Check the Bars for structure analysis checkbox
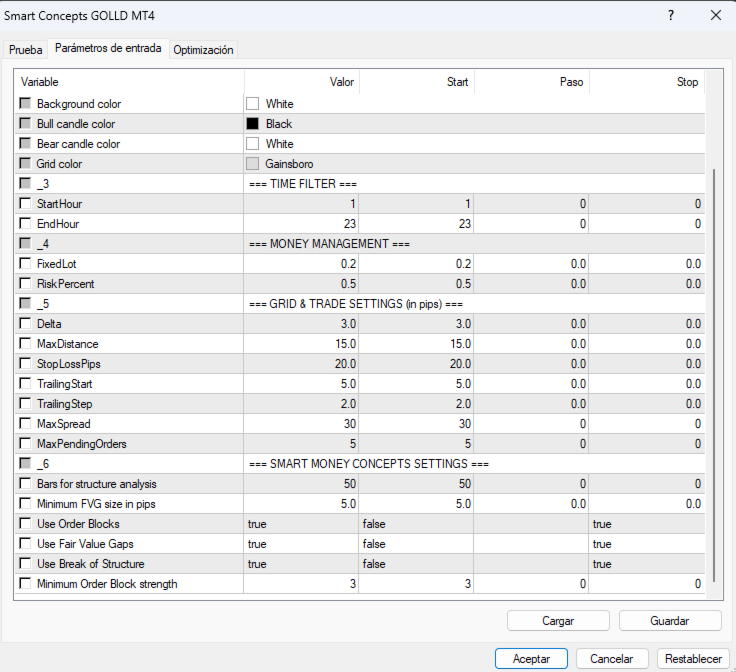Viewport: 736px width, 672px height. click(x=25, y=483)
